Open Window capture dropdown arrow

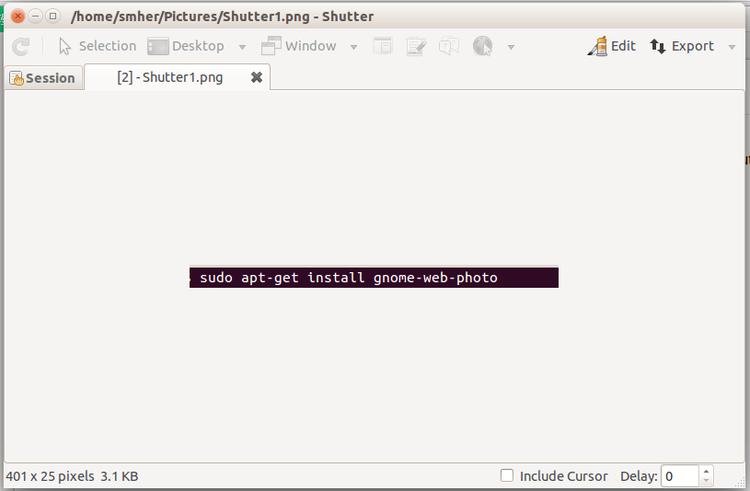click(x=353, y=47)
